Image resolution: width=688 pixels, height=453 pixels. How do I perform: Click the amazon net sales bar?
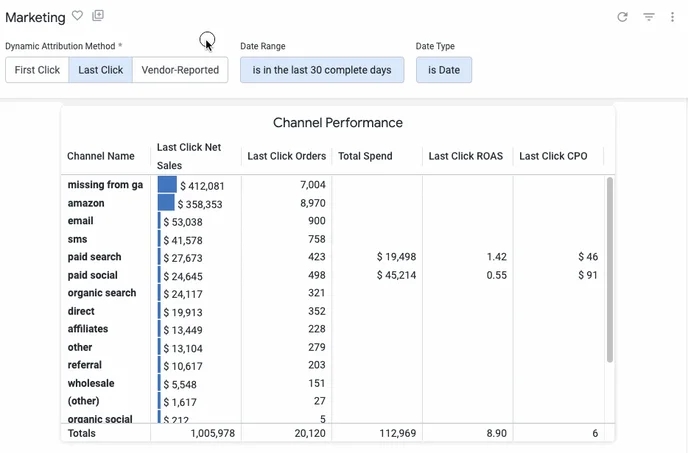point(166,203)
